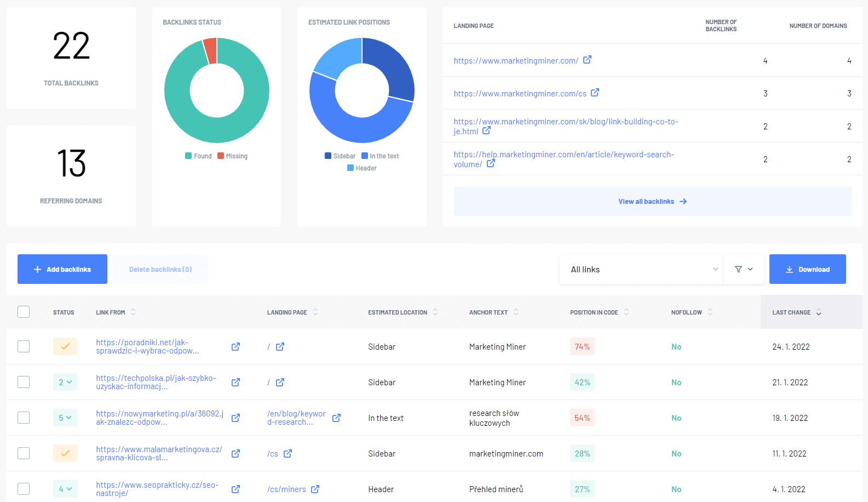The image size is (868, 502).
Task: Sort by Landing Page column arrows
Action: click(315, 312)
